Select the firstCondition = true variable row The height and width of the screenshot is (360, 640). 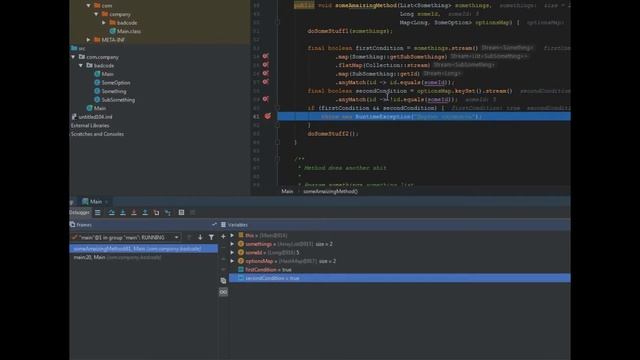400,270
